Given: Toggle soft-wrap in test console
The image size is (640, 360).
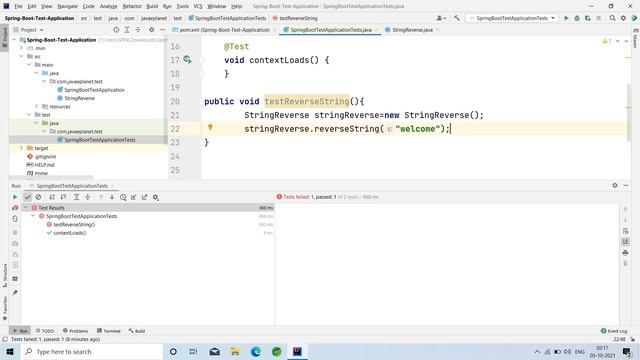Looking at the screenshot, I should (x=625, y=231).
